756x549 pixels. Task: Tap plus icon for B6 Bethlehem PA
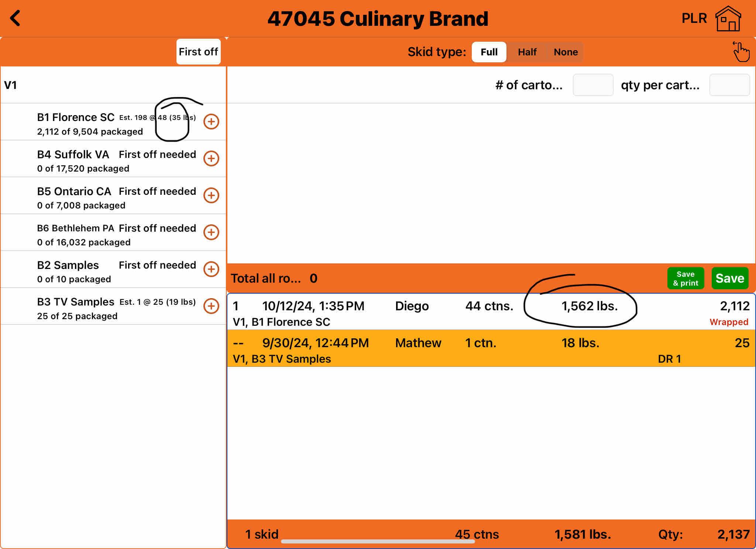pos(211,232)
